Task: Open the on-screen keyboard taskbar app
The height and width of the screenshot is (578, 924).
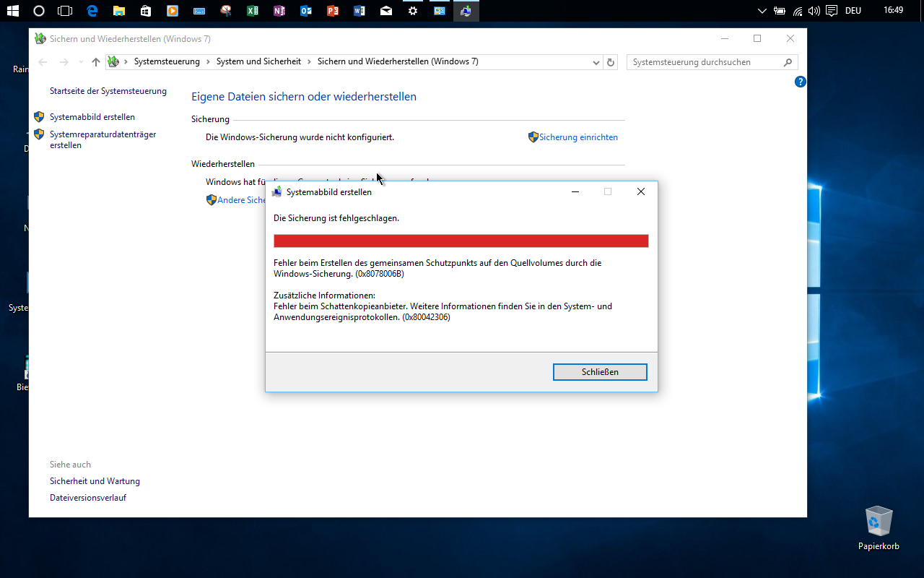Action: click(x=199, y=11)
